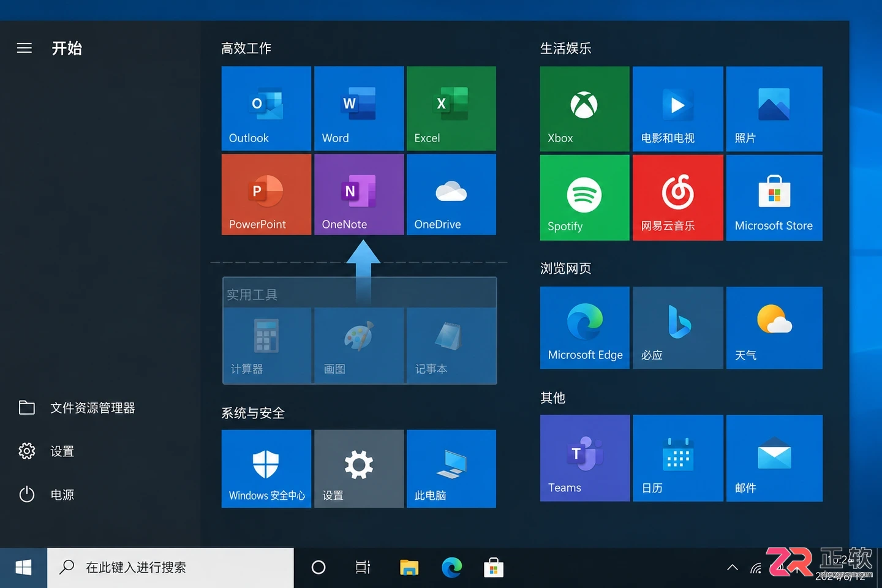The height and width of the screenshot is (588, 882).
Task: Click the 设置 gear tile
Action: click(x=359, y=469)
